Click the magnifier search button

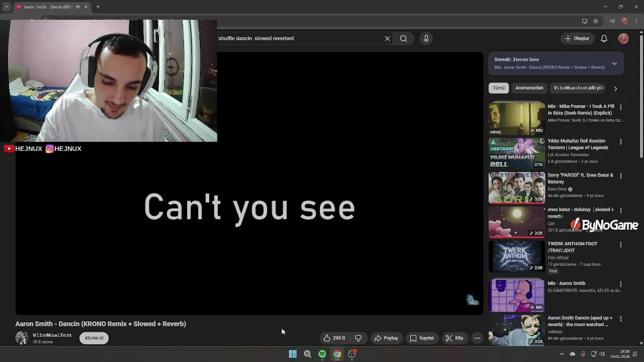(x=404, y=38)
